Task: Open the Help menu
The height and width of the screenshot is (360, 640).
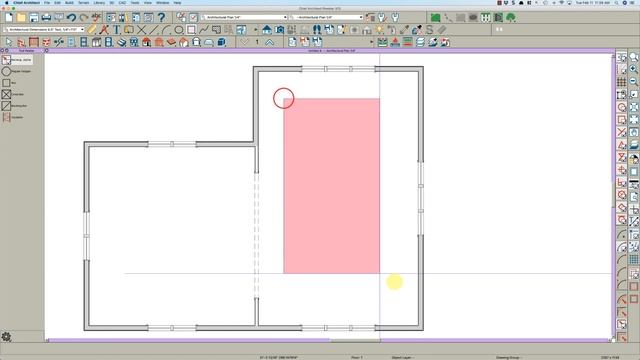Action: (x=177, y=3)
